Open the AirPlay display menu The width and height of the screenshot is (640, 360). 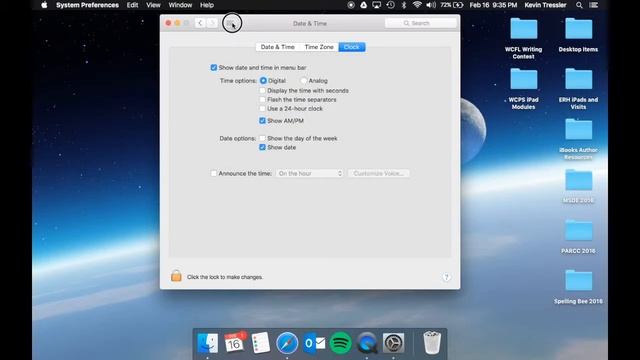click(x=377, y=5)
